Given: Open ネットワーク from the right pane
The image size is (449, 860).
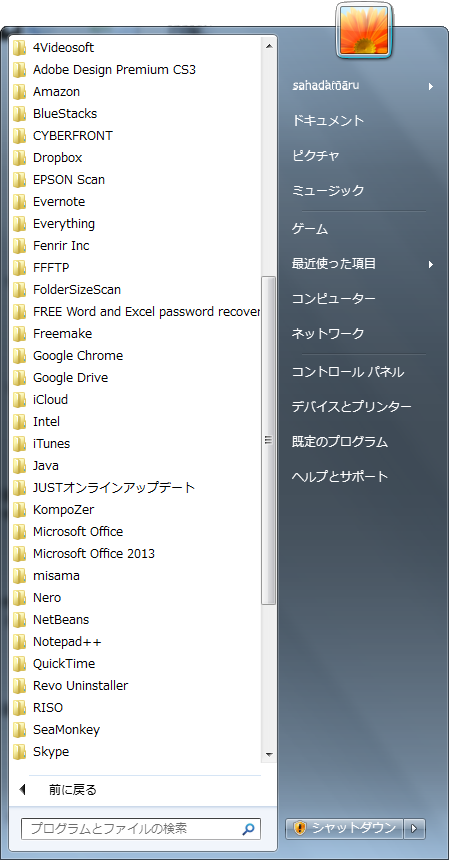Looking at the screenshot, I should (328, 333).
